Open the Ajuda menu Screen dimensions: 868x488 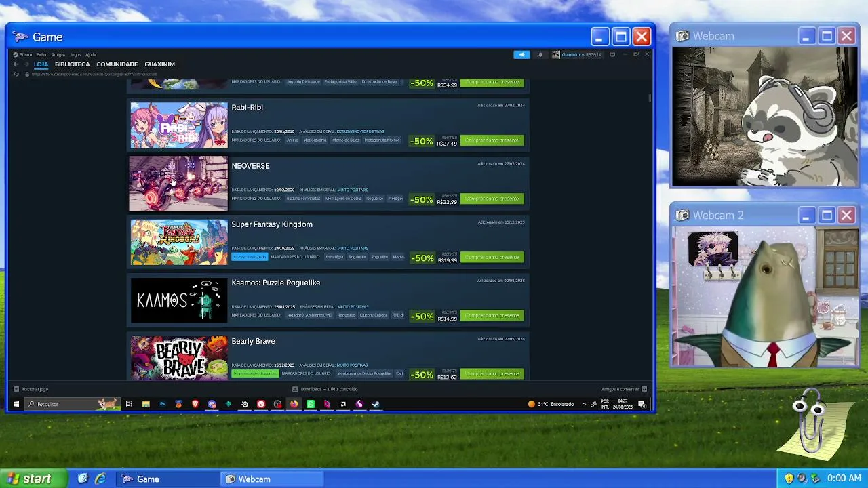tap(91, 55)
